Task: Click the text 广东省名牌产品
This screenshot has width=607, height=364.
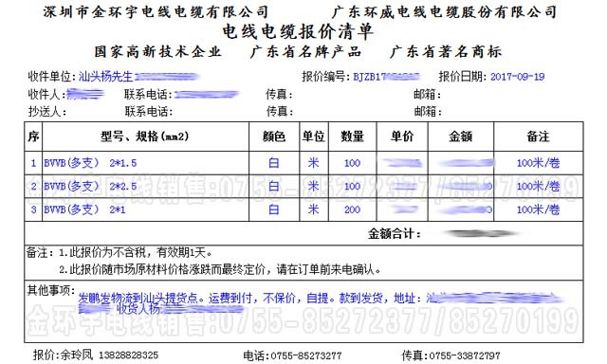Action: coord(305,51)
